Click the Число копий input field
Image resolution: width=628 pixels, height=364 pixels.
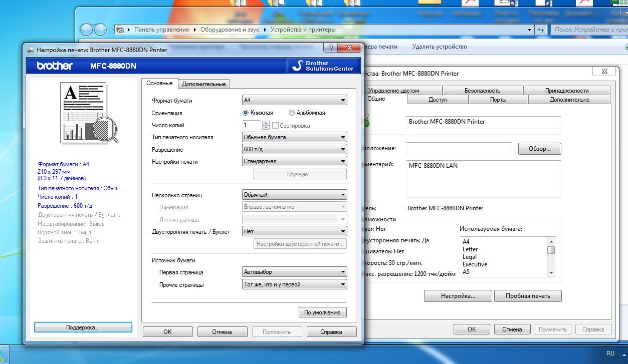[x=252, y=125]
